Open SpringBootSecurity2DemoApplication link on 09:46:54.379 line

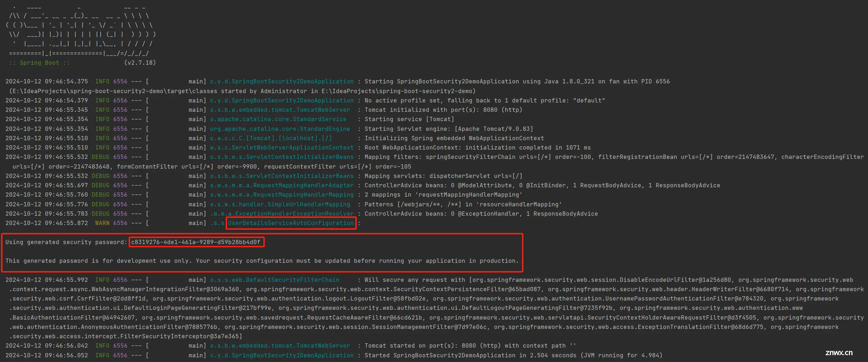click(282, 101)
